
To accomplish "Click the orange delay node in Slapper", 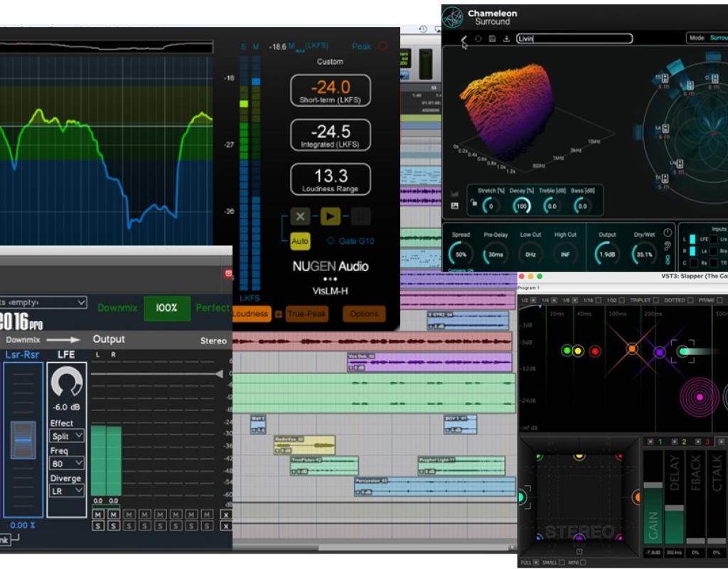I will coord(632,349).
